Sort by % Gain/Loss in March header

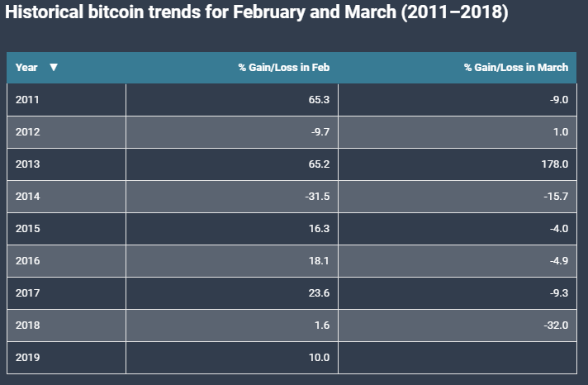click(515, 68)
